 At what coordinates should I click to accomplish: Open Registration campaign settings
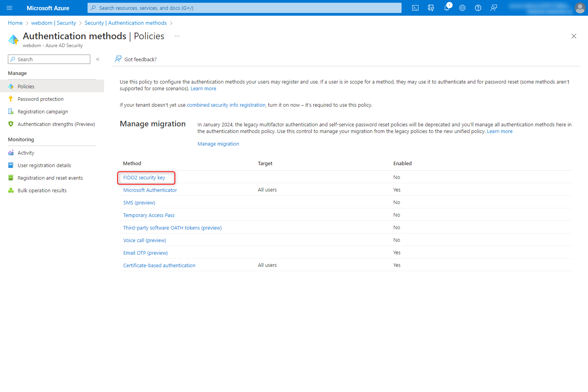[x=42, y=111]
